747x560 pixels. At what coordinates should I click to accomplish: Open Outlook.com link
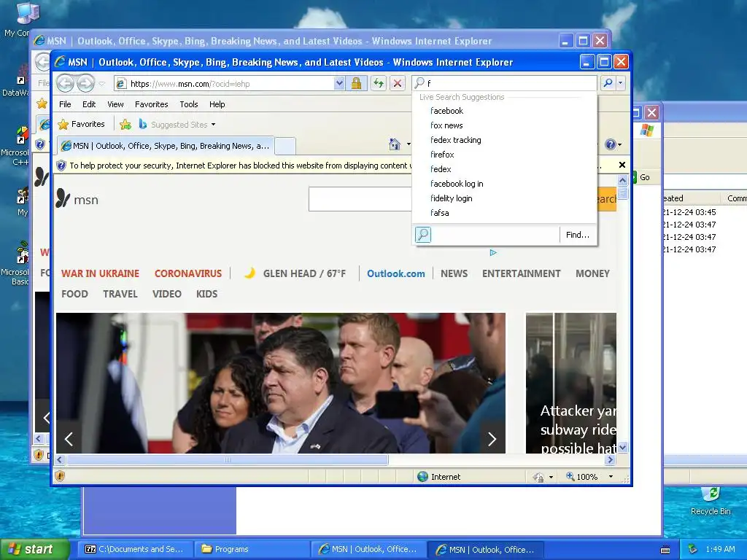(396, 274)
